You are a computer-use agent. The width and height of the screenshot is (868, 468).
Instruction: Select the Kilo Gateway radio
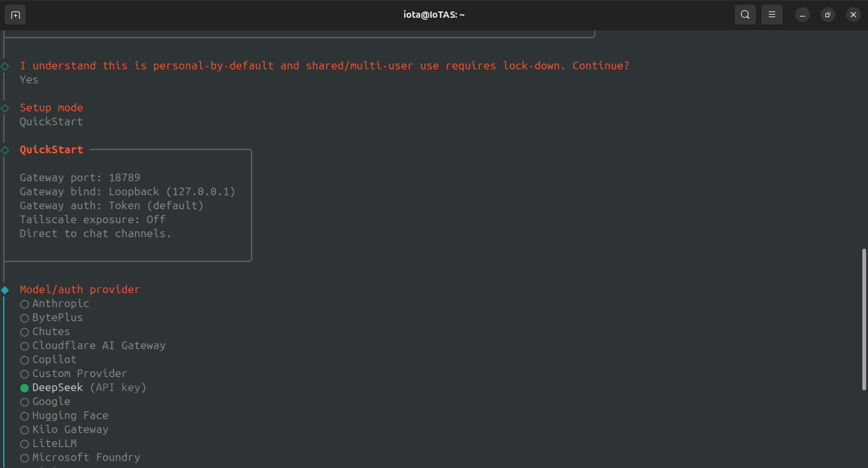(25, 430)
